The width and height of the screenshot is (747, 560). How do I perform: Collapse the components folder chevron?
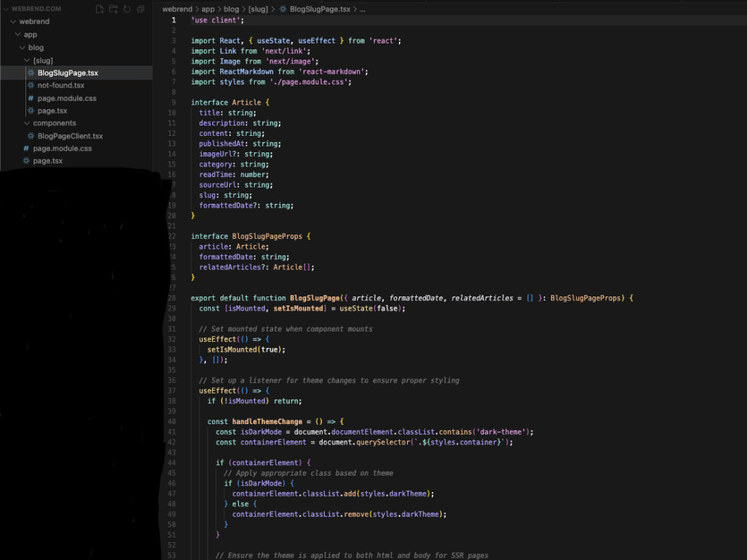[x=27, y=123]
